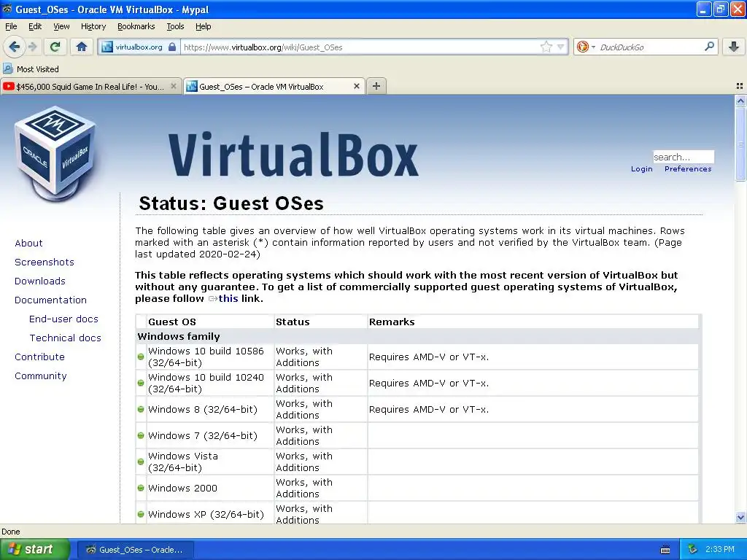Open the Community sidebar link

[x=41, y=376]
